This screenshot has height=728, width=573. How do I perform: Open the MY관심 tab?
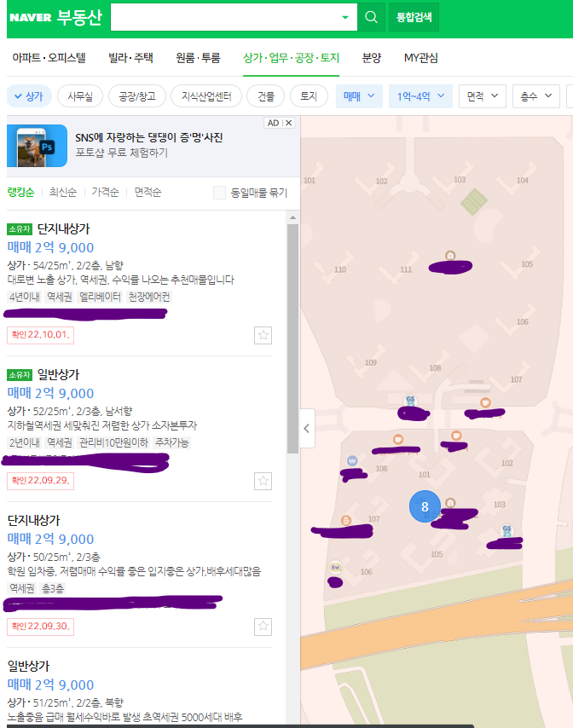point(420,58)
